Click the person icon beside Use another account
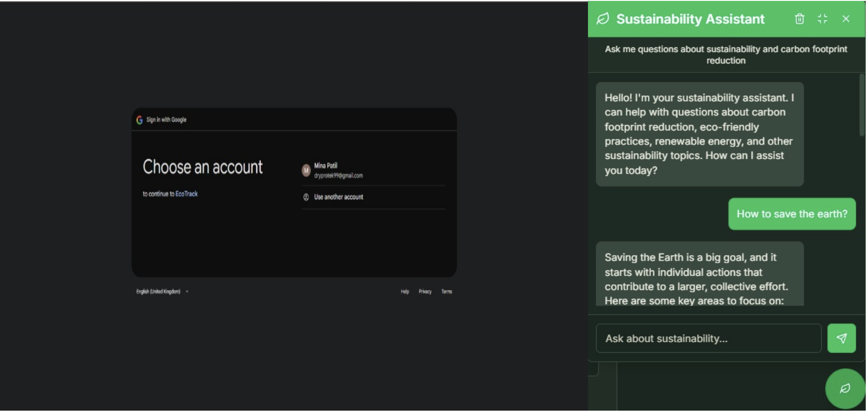This screenshot has width=868, height=412. click(x=306, y=197)
